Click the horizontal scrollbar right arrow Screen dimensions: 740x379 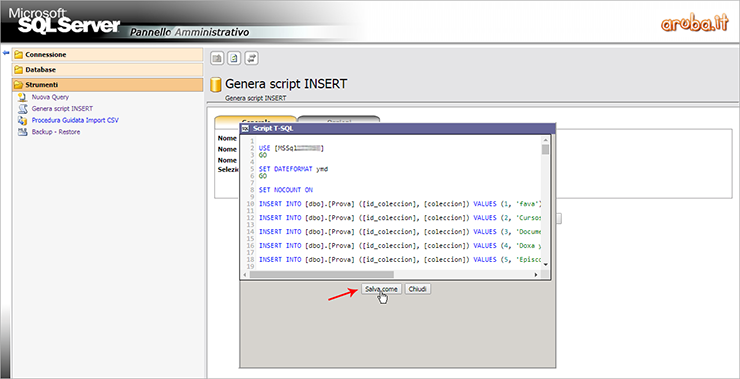tap(536, 274)
